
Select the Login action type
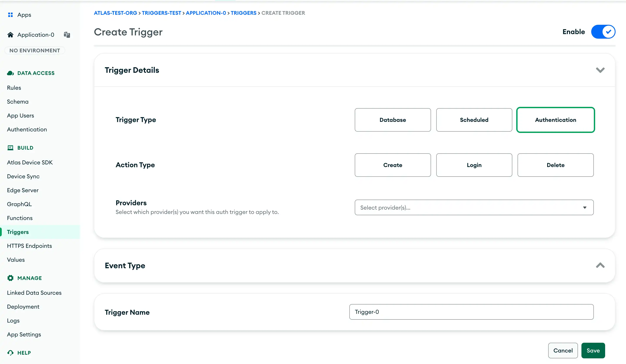point(474,165)
